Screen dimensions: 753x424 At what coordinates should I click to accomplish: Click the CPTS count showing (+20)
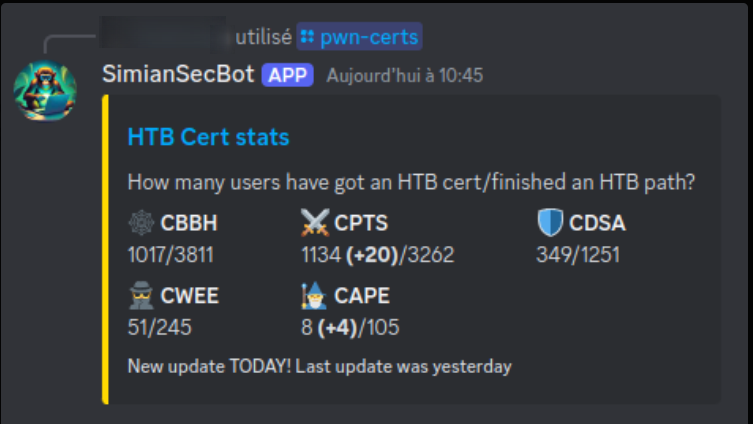tap(377, 255)
